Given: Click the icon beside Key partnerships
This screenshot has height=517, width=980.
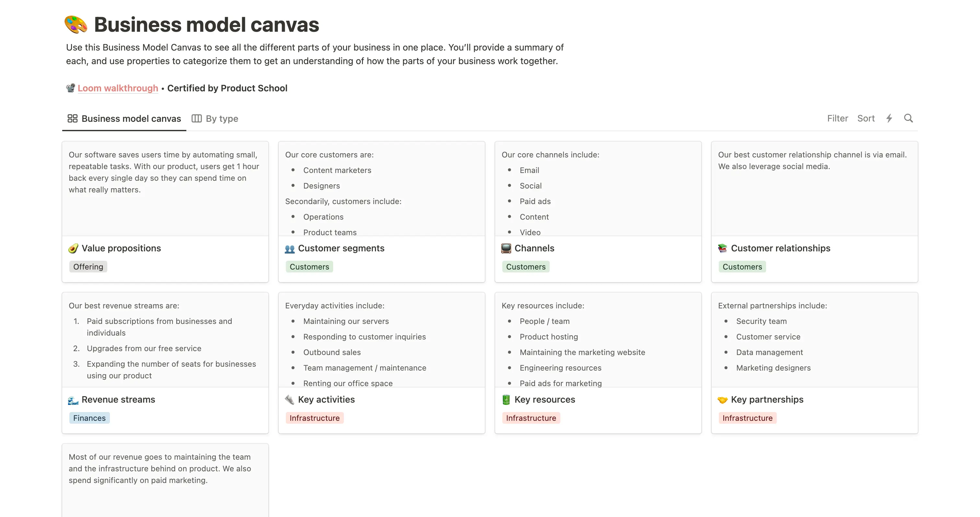Looking at the screenshot, I should tap(723, 399).
